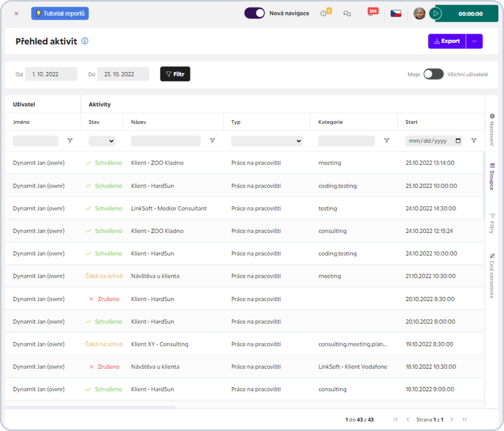Expand the Export options arrow
The width and height of the screenshot is (504, 431).
[474, 41]
